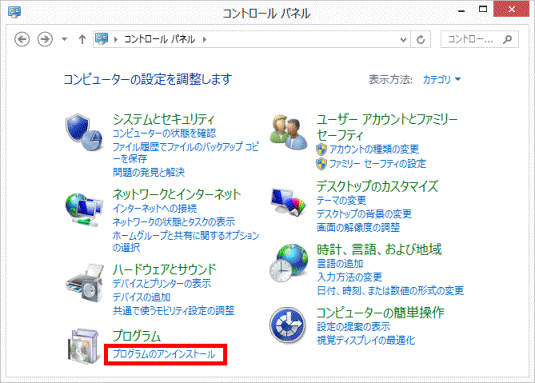Maximize the Control Panel window
Screen dimensions: 535x383
click(483, 9)
